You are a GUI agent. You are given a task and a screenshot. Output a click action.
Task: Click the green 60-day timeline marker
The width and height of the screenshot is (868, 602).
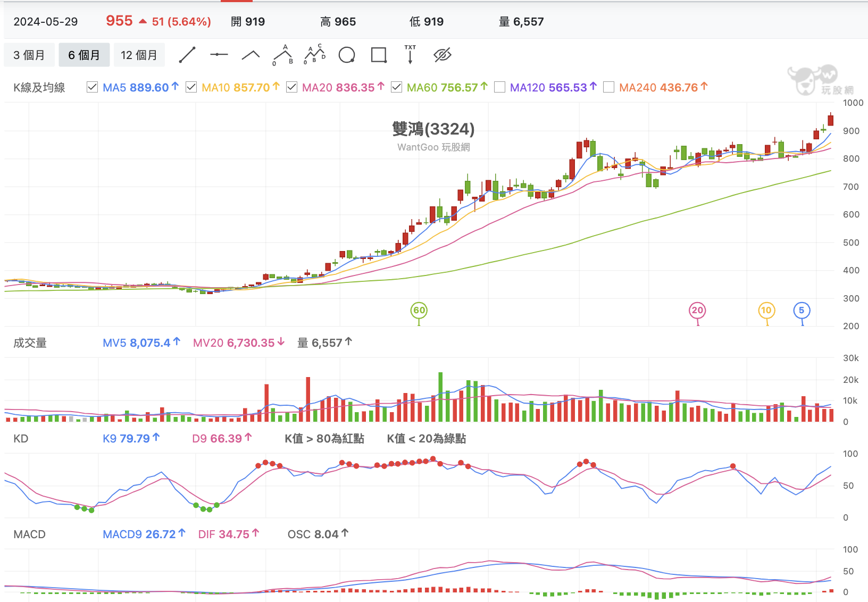click(419, 311)
